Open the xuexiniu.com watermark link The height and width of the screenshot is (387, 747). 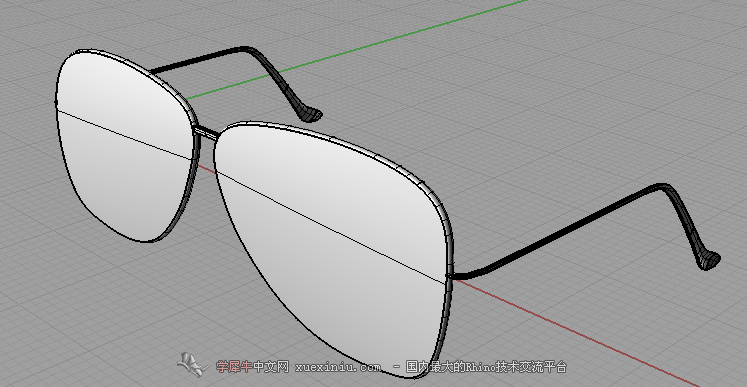pyautogui.click(x=338, y=367)
